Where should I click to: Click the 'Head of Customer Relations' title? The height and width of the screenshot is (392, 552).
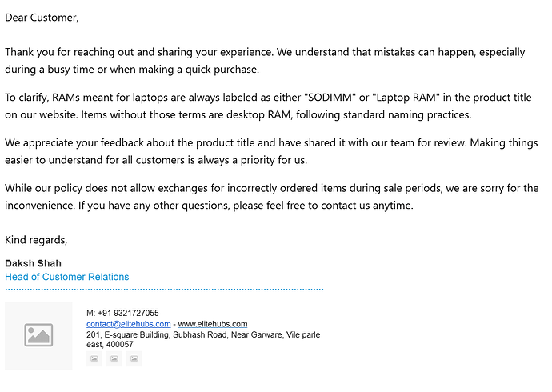67,277
